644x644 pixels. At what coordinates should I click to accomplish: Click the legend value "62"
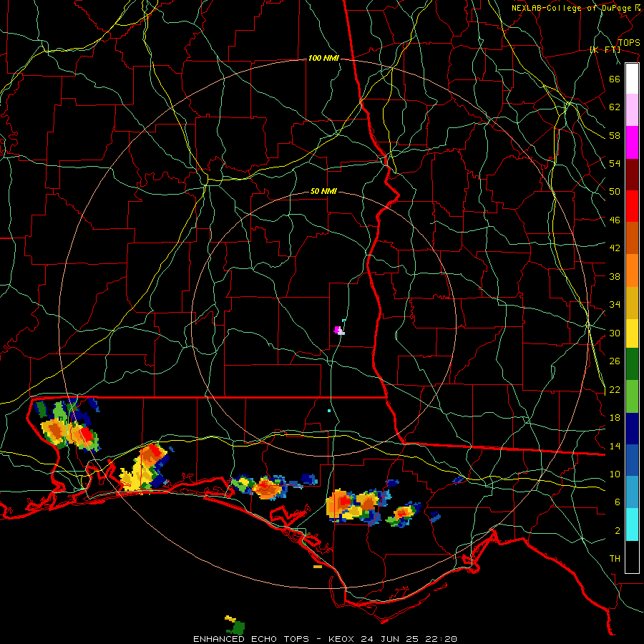coord(615,107)
